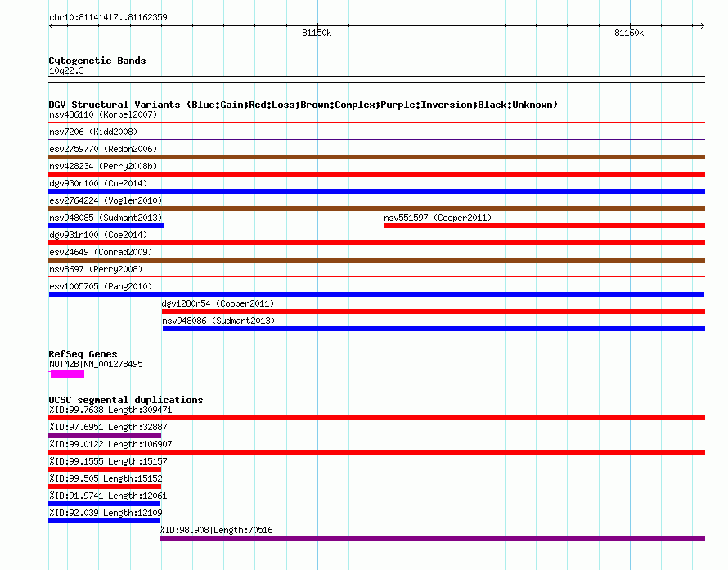The image size is (728, 570).
Task: Open the NUTM2B|NM_001278495 gene label
Action: (x=96, y=365)
